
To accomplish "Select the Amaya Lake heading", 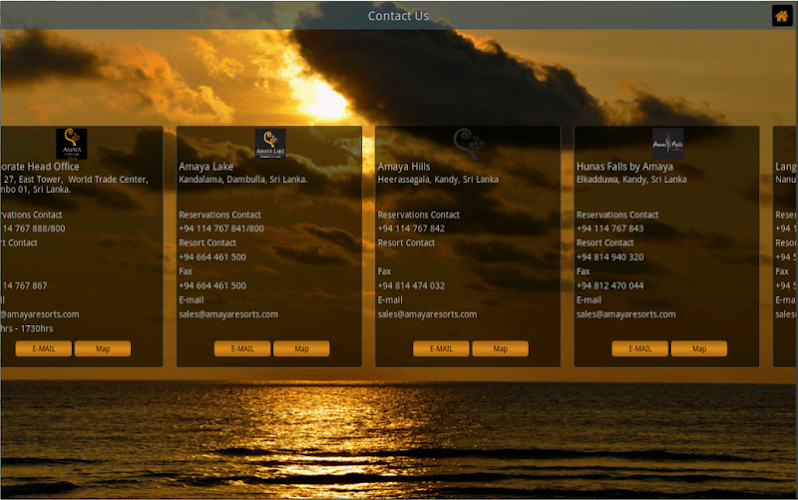I will click(206, 166).
